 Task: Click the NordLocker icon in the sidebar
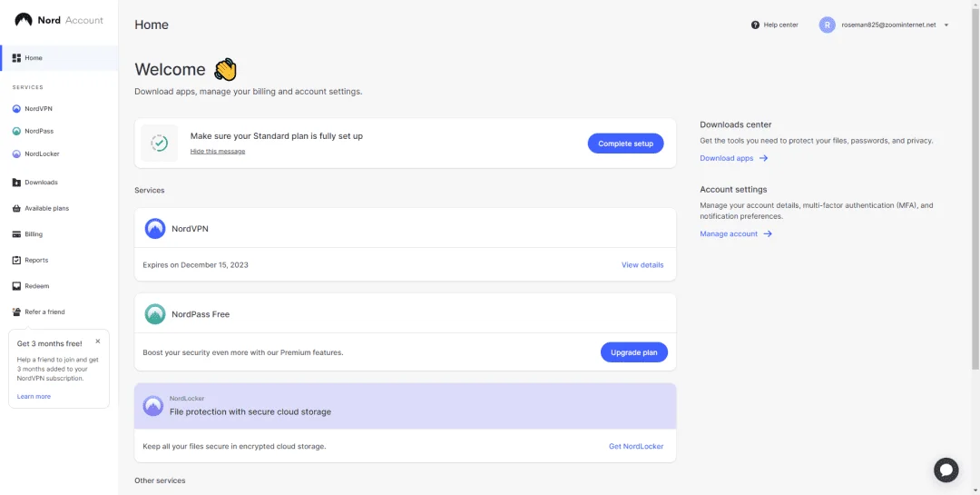[x=17, y=153]
